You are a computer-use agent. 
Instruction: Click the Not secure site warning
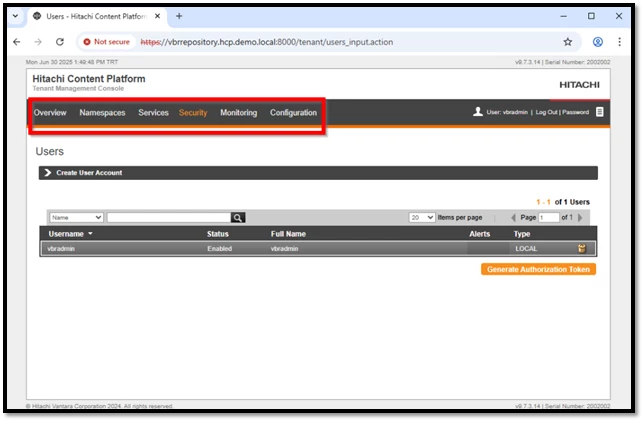[106, 42]
